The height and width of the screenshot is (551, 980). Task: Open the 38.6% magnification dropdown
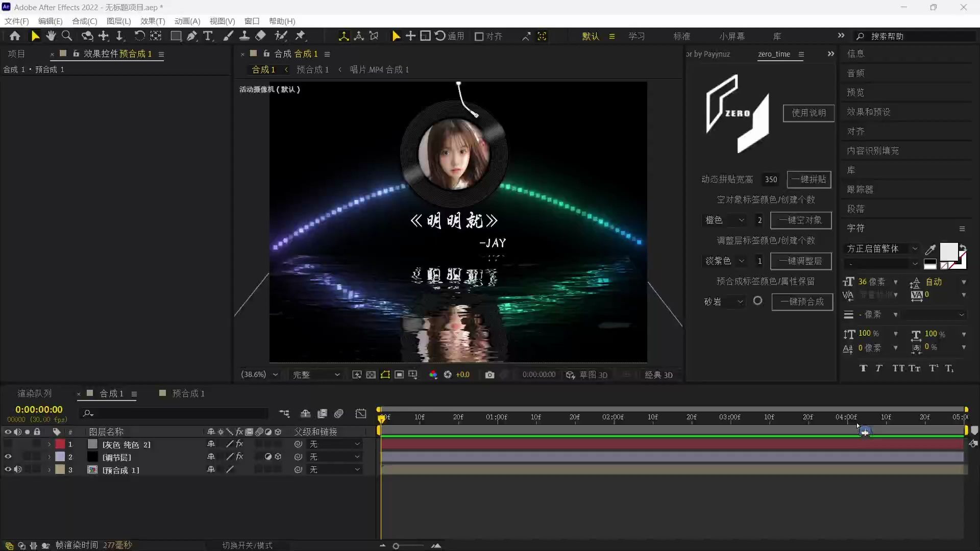pyautogui.click(x=259, y=375)
